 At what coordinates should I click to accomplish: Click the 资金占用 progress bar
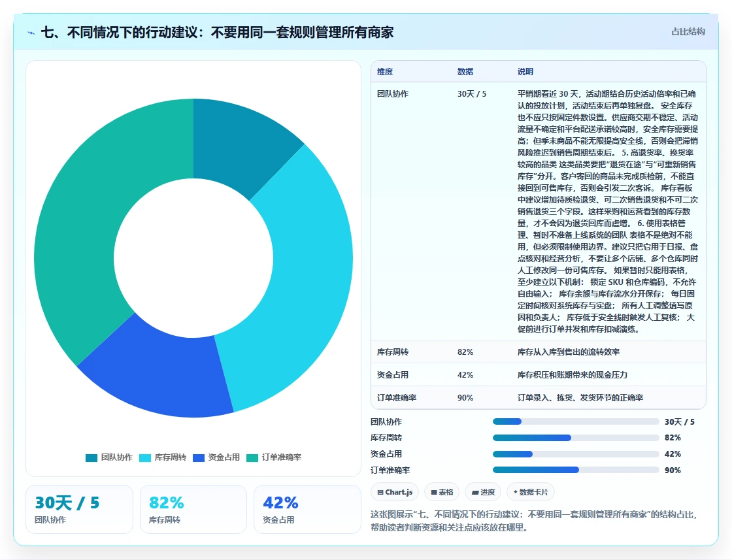576,454
